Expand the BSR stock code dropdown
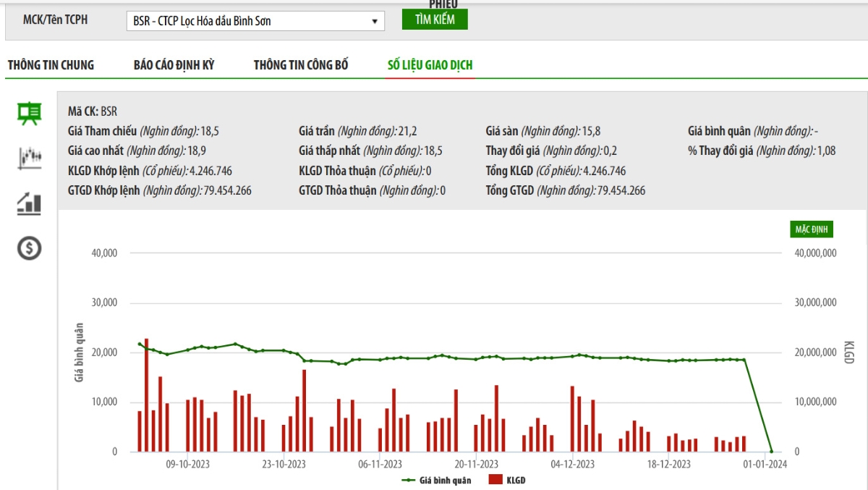 point(255,21)
